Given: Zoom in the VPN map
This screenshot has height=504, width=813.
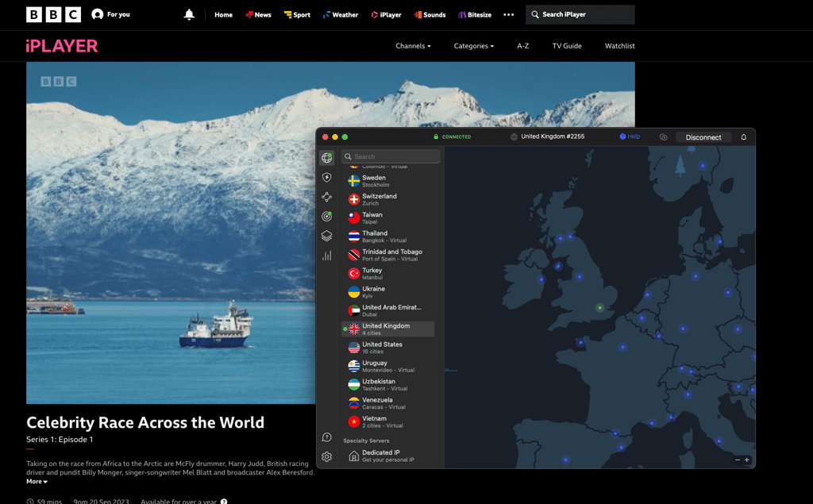Looking at the screenshot, I should tap(747, 460).
